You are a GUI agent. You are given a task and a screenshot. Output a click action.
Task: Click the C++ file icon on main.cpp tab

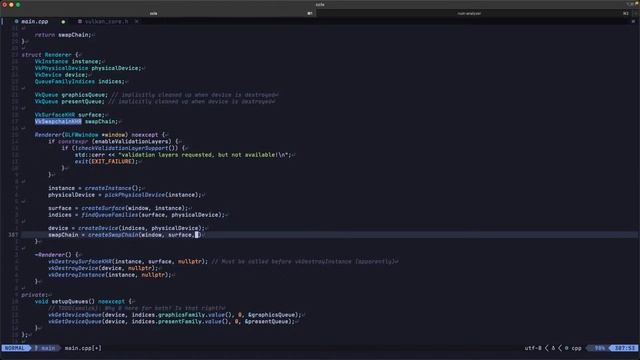pos(16,21)
